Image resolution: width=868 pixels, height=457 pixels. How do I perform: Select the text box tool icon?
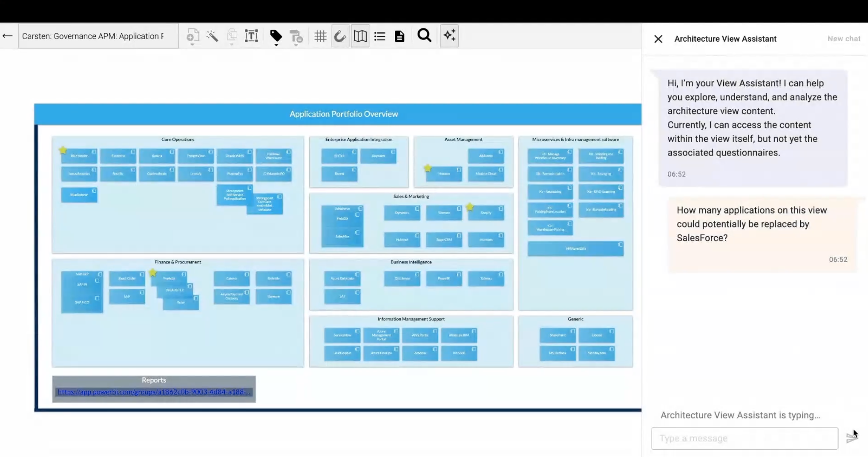click(x=251, y=36)
